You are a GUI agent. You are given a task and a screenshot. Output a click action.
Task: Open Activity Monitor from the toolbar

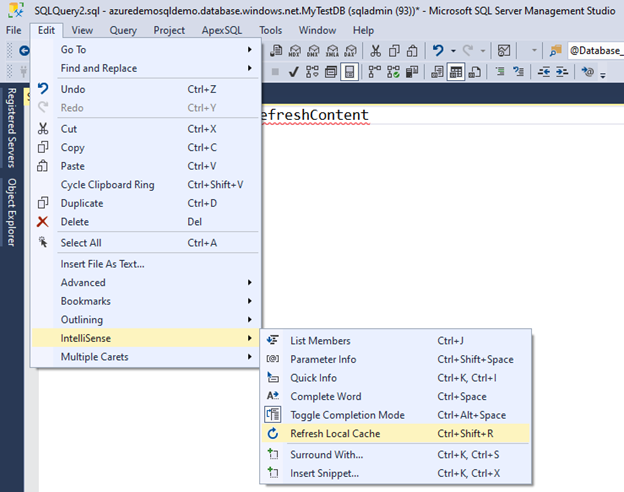[504, 51]
